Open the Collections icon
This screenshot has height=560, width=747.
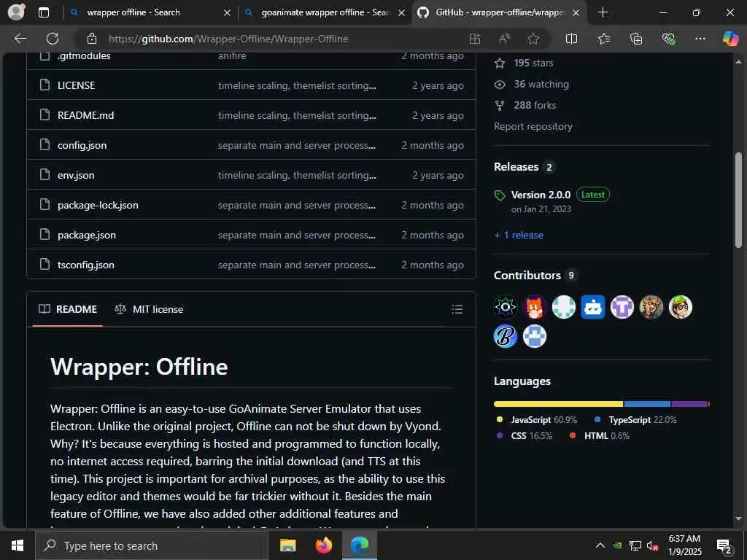point(636,39)
